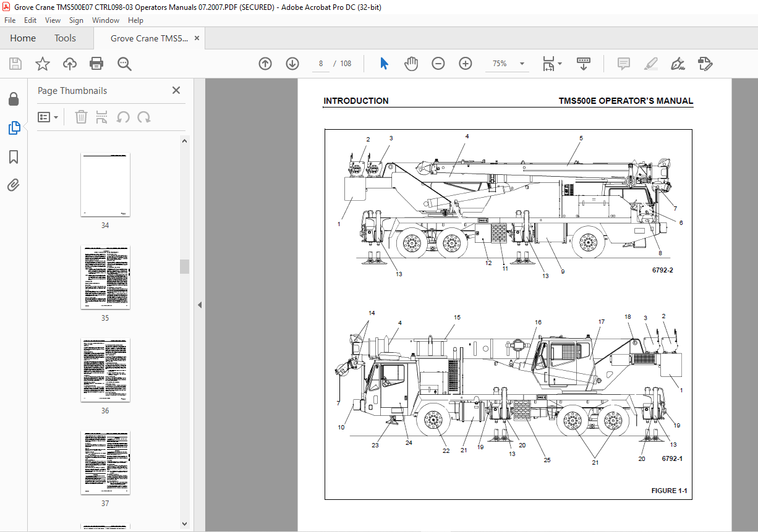Screen dimensions: 758x532
Task: Click the read mode keyboard icon
Action: click(584, 64)
